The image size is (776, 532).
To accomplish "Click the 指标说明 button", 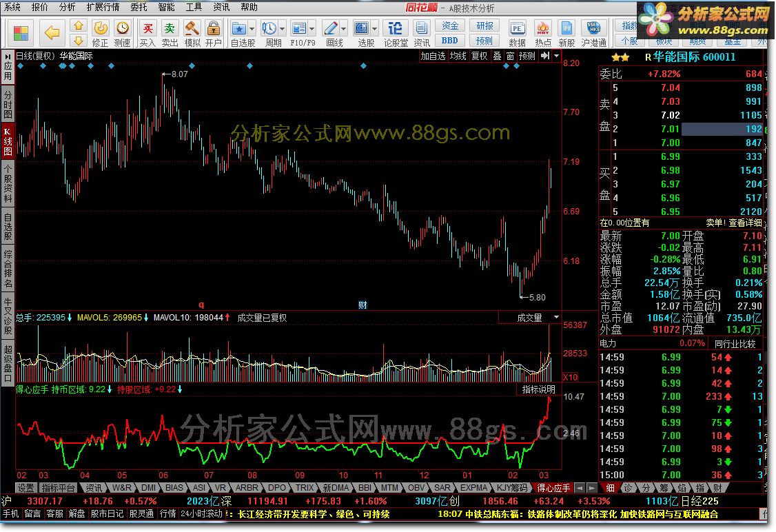I will coord(538,389).
